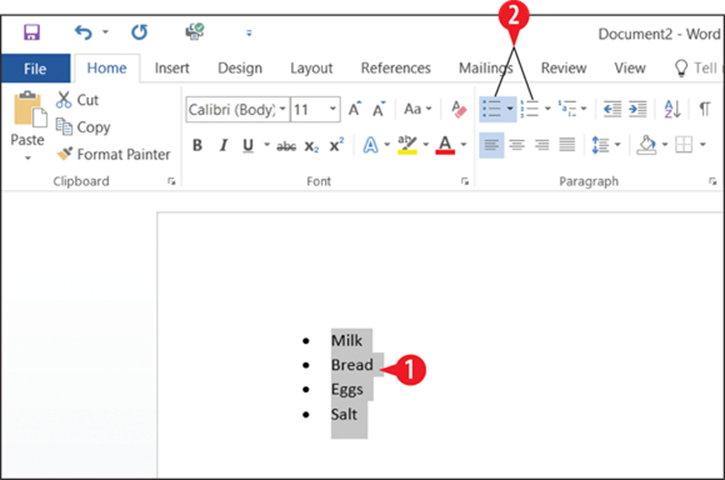Screen dimensions: 725x480
Task: Increase font size with Grow Font
Action: tap(355, 109)
